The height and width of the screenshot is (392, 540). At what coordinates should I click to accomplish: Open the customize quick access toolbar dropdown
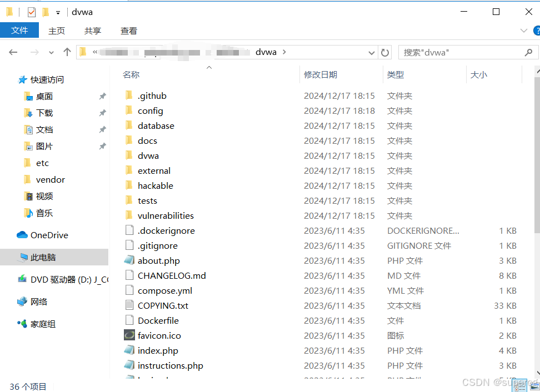(58, 13)
